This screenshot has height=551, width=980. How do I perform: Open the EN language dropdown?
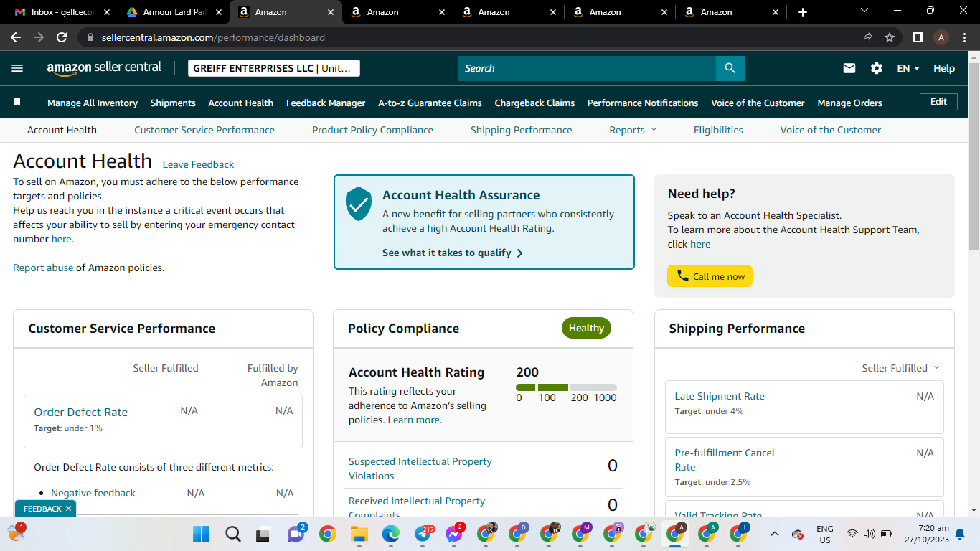pos(908,68)
